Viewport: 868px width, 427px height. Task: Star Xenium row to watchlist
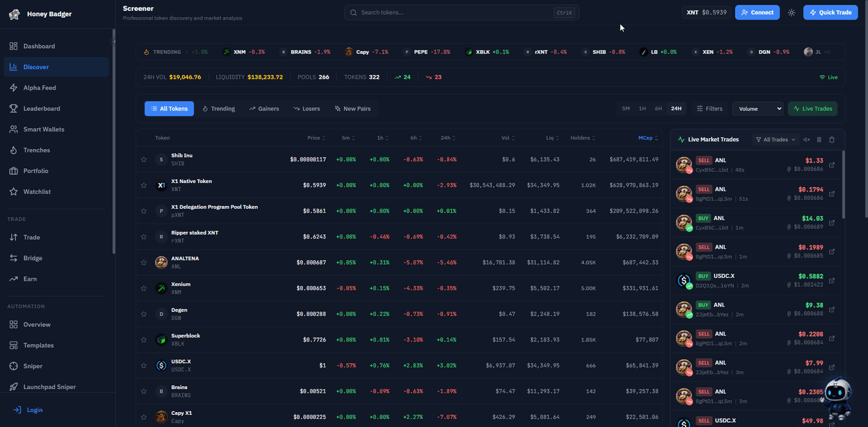(144, 288)
